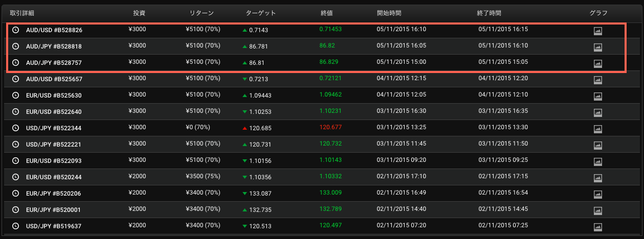Open trade EUR/JPY #B520001 details
The image size is (644, 239).
click(53, 210)
